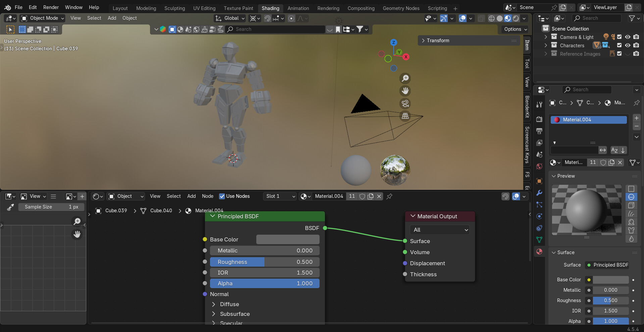The width and height of the screenshot is (644, 332).
Task: Select Material.004 in the slot list
Action: [589, 120]
